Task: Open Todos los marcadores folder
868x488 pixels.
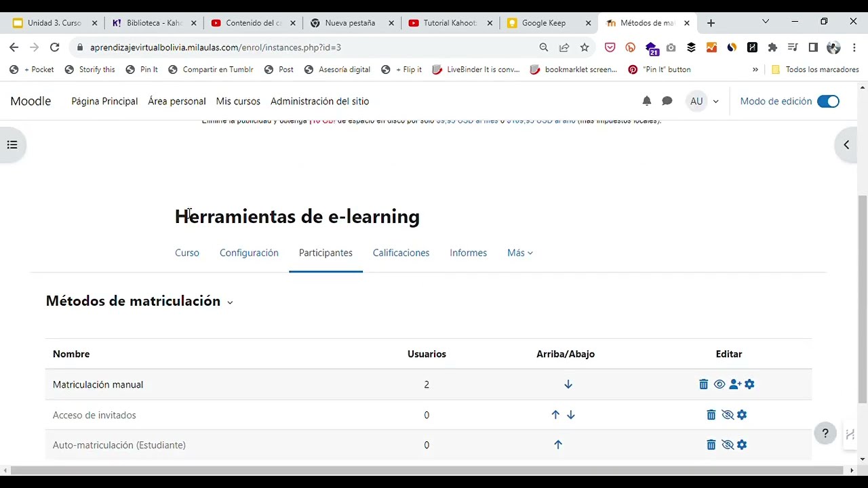Action: (x=815, y=69)
